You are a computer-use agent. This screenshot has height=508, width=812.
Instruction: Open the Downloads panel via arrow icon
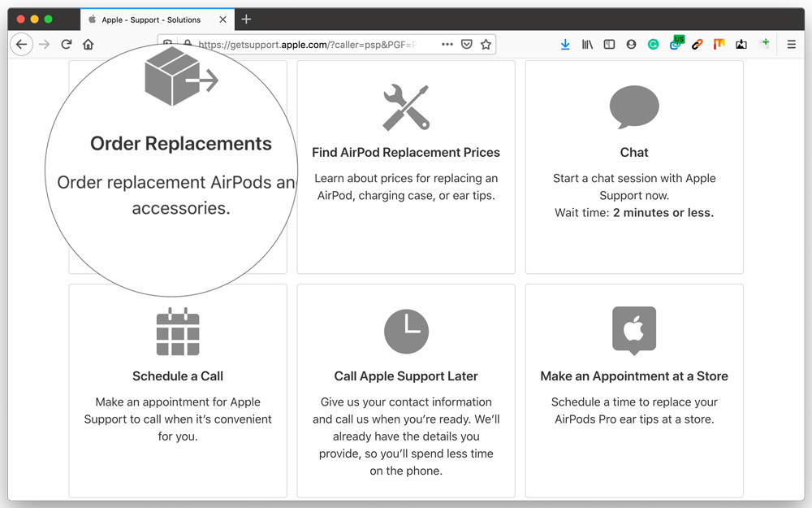565,44
